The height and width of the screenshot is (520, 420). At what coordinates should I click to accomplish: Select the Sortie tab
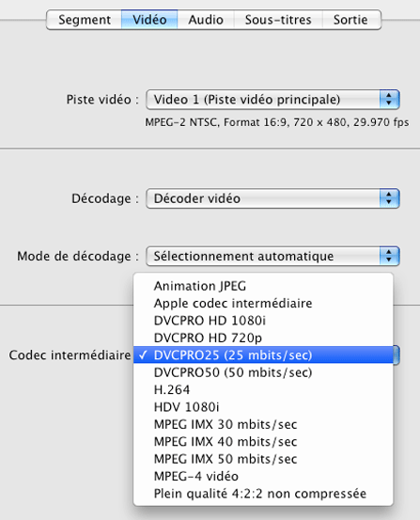pyautogui.click(x=351, y=20)
